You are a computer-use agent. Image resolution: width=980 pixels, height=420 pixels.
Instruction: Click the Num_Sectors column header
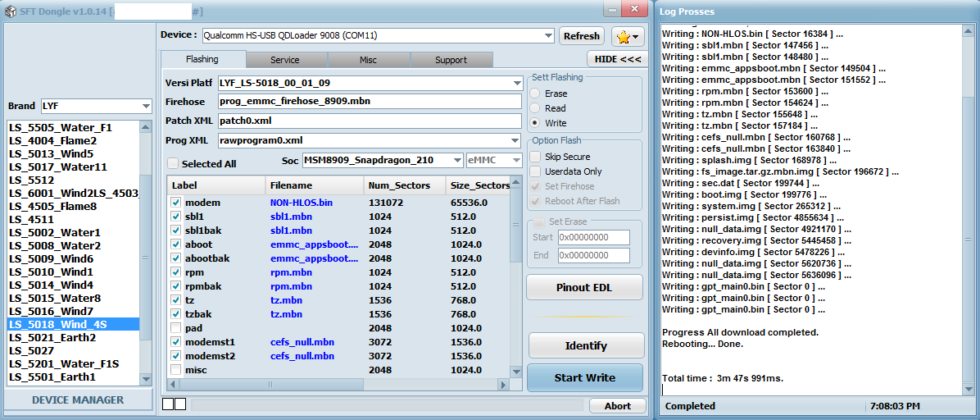[405, 186]
